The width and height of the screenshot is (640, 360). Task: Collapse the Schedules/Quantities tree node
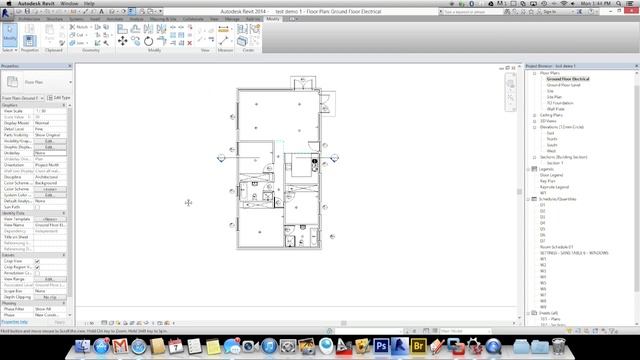coord(528,199)
